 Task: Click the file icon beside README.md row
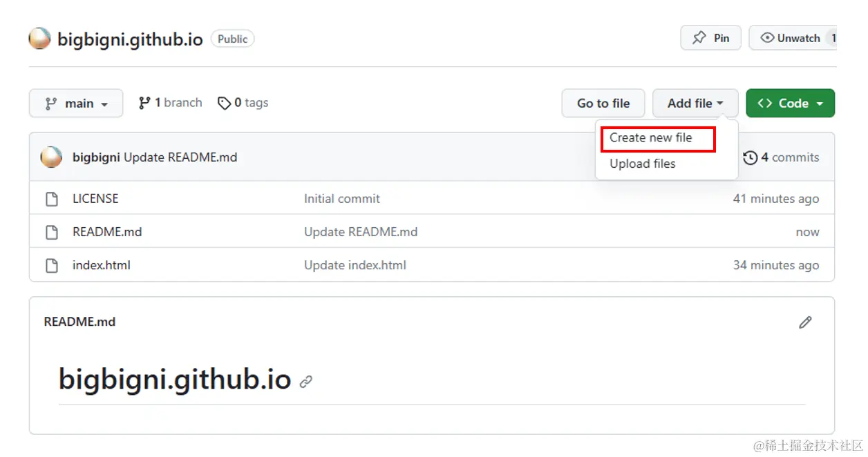coord(52,232)
